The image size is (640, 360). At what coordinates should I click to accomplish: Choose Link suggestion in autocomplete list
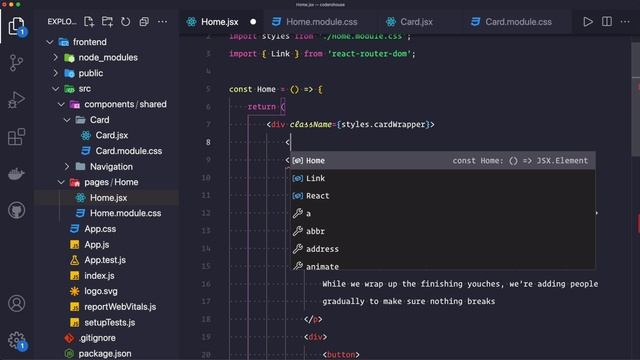[442, 178]
